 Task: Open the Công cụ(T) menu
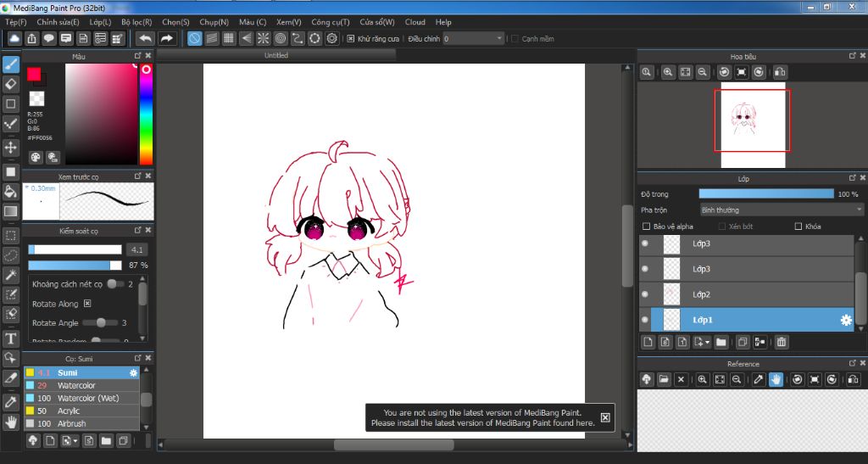[331, 22]
